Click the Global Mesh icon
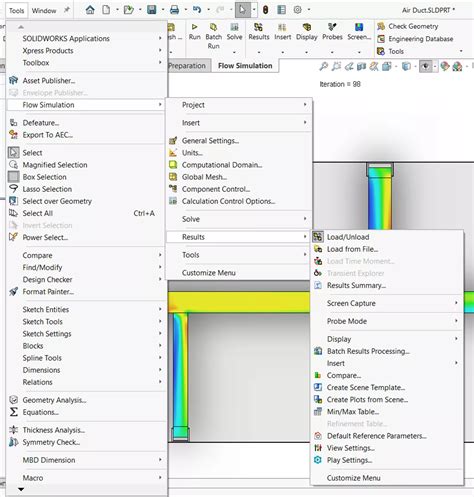Image resolution: width=474 pixels, height=497 pixels. (173, 177)
